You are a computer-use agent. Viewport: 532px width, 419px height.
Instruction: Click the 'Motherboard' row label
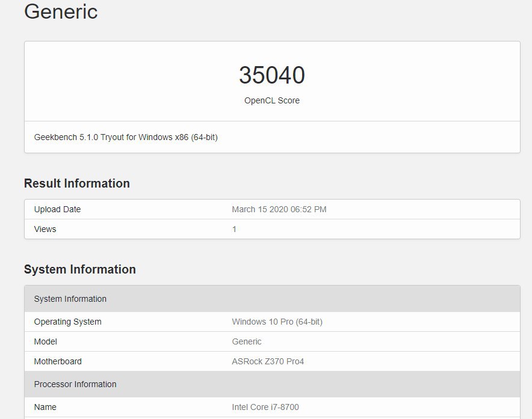pyautogui.click(x=58, y=362)
